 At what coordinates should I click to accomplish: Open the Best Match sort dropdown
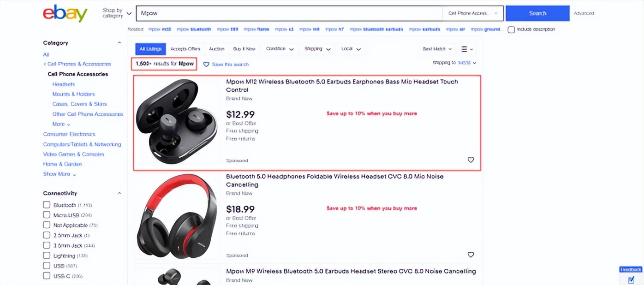click(437, 49)
